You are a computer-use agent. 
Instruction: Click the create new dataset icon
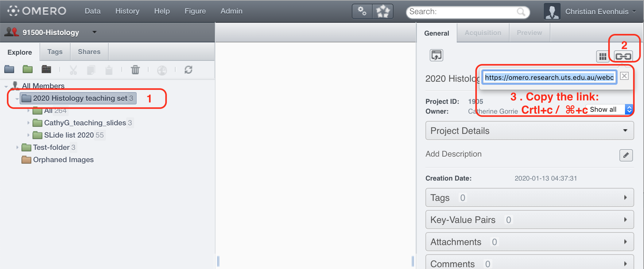point(28,69)
